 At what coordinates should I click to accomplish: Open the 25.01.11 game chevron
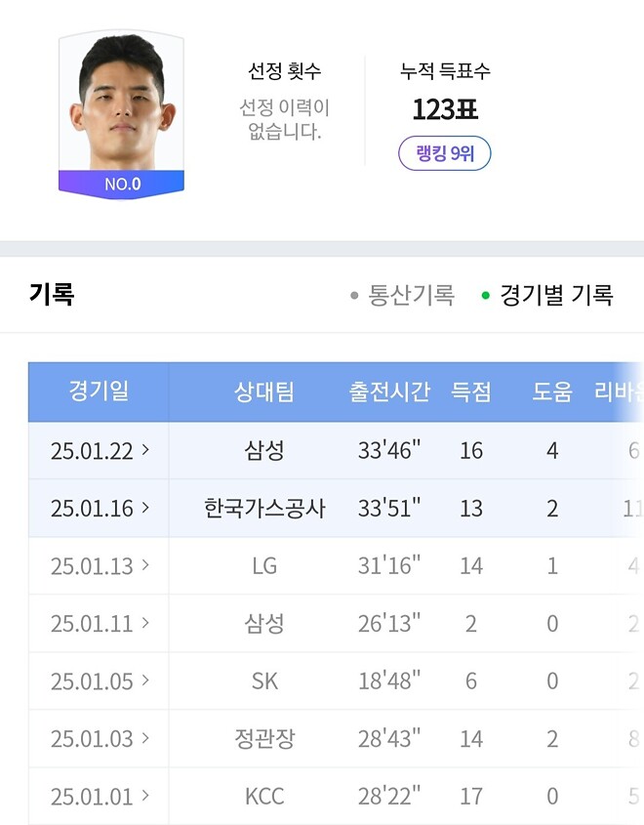pyautogui.click(x=145, y=623)
